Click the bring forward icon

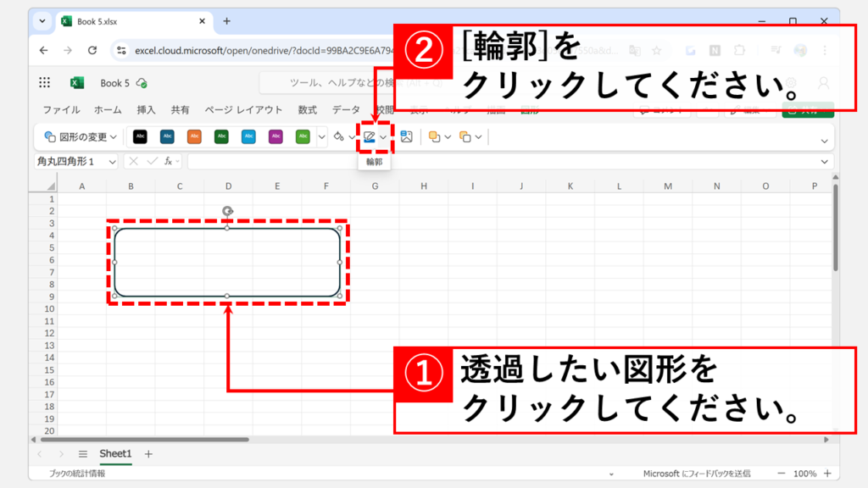(x=435, y=136)
